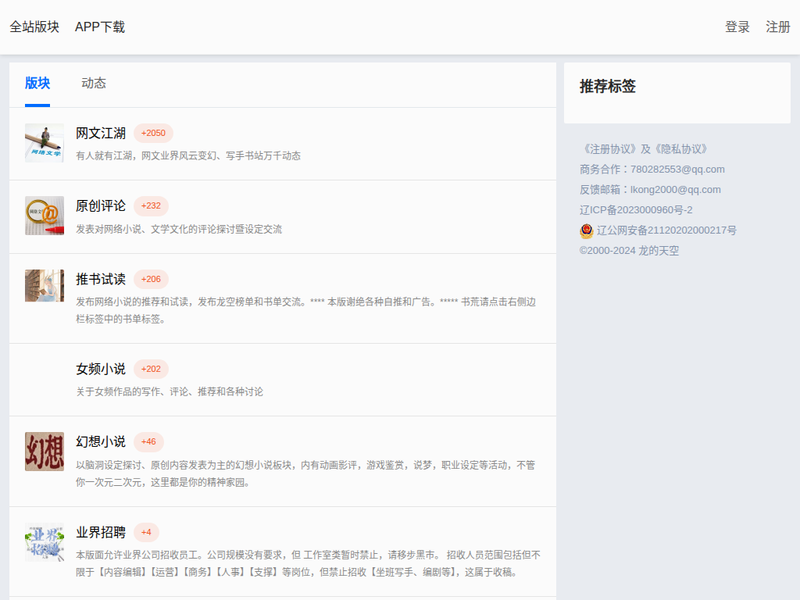
Task: Open the 《隐私协议》 link
Action: [682, 148]
